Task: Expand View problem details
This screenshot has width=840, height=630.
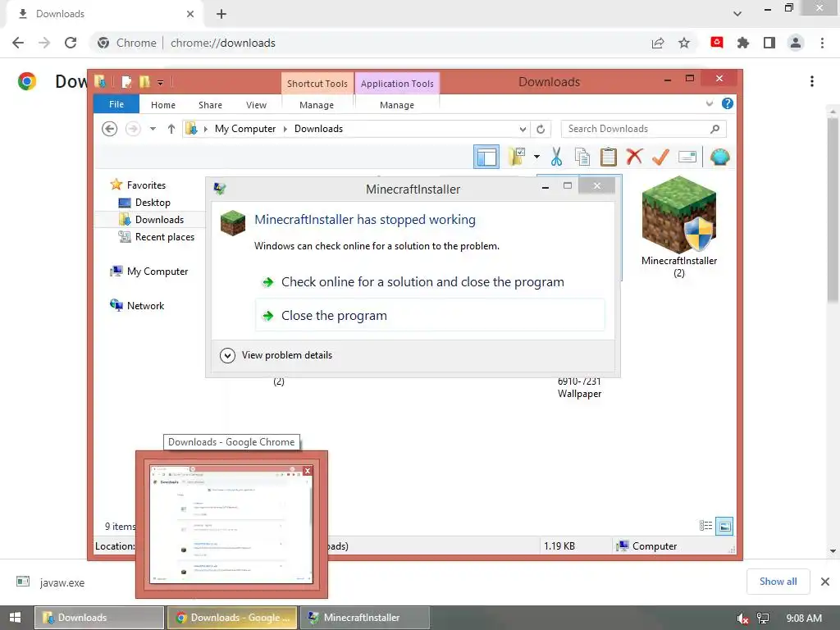Action: [x=276, y=355]
